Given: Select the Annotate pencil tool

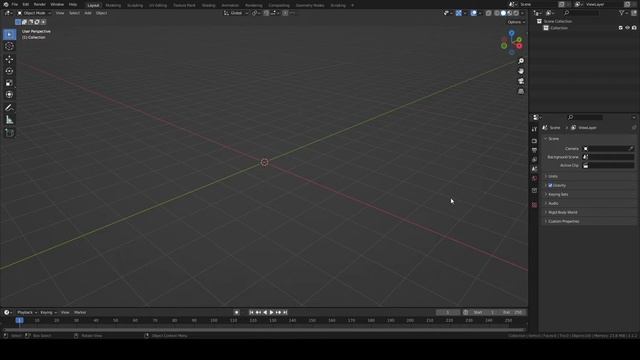Looking at the screenshot, I should [9, 108].
